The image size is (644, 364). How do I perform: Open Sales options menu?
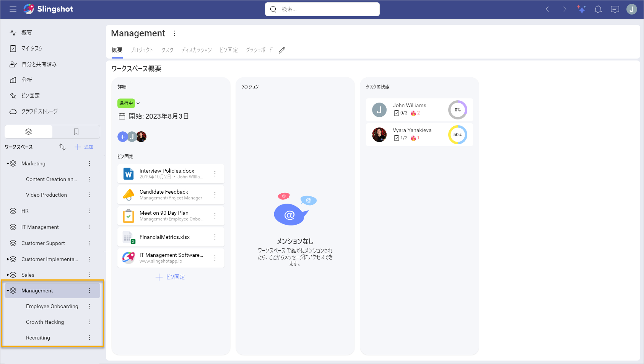(89, 275)
